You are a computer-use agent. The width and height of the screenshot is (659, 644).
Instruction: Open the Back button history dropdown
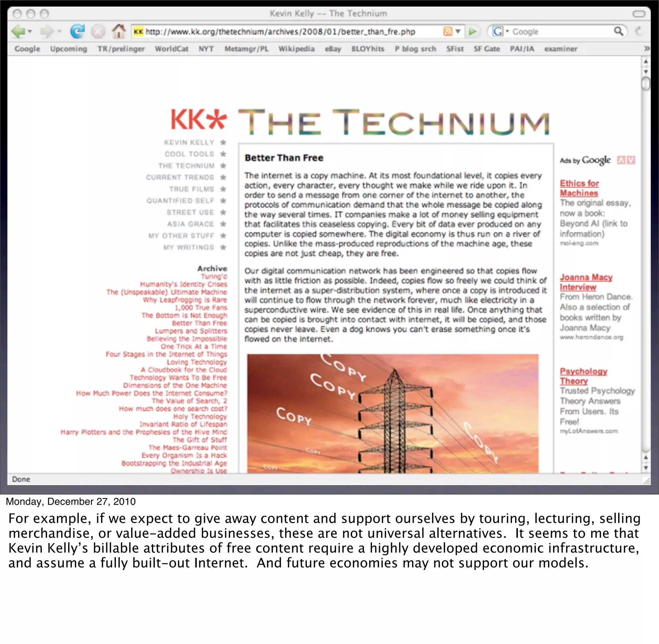tap(30, 32)
